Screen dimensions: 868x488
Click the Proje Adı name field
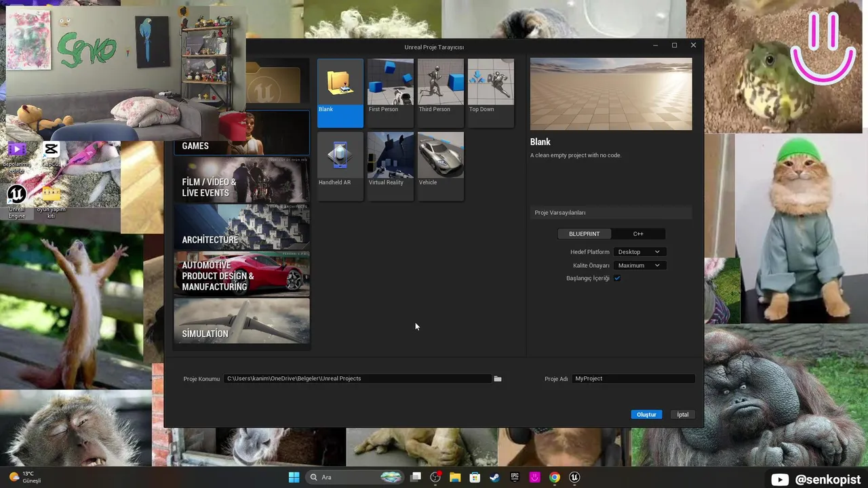point(633,379)
